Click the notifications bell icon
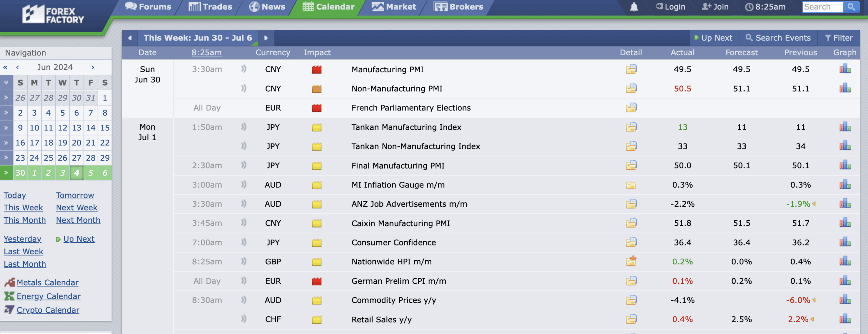This screenshot has width=868, height=334. click(634, 7)
